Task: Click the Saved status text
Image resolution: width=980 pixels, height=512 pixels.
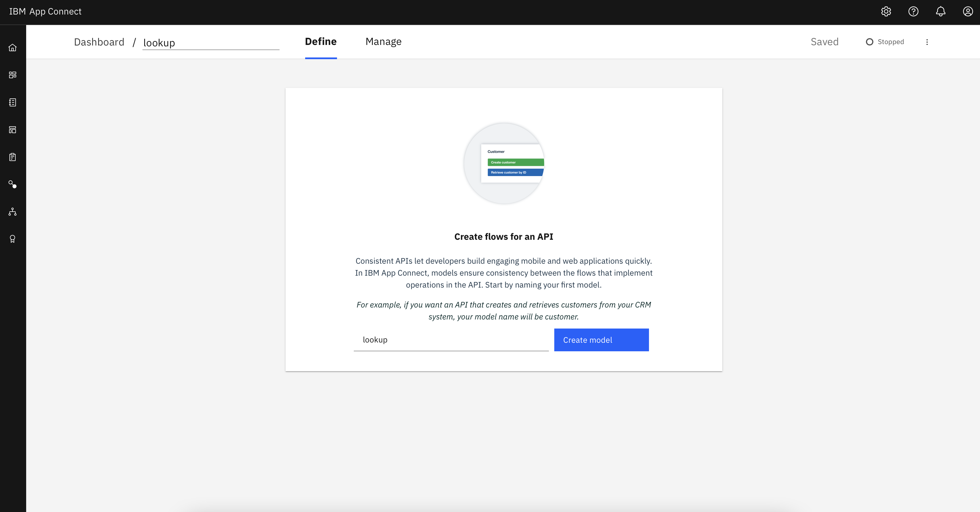Action: point(824,42)
